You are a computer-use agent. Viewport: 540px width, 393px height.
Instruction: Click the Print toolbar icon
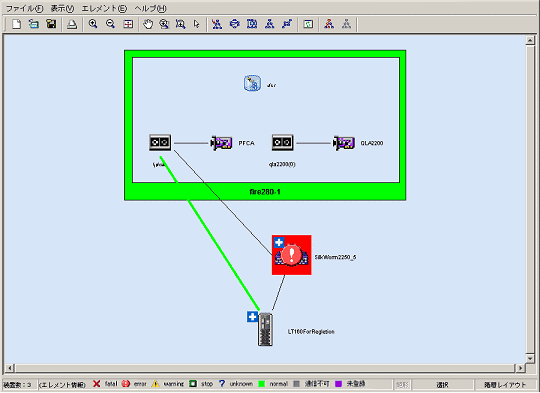(72, 24)
